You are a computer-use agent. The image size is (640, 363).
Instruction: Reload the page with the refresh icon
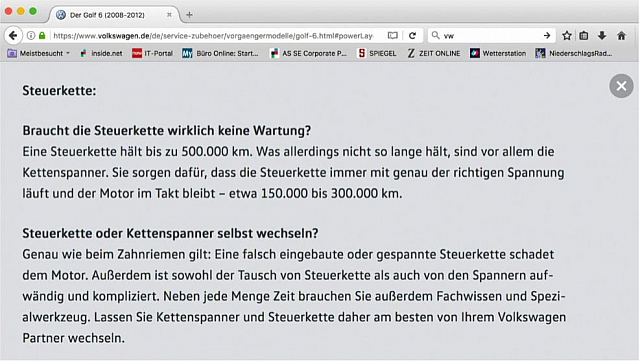pyautogui.click(x=412, y=36)
